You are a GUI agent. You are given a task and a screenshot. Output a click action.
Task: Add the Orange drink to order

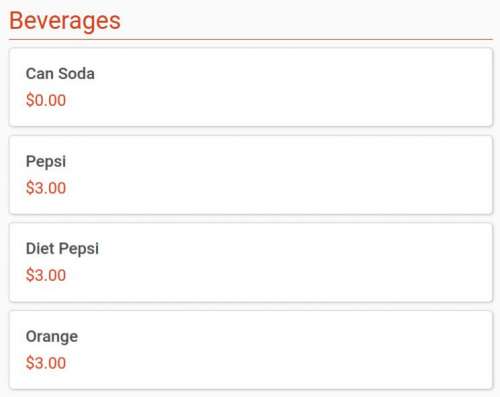(x=251, y=350)
